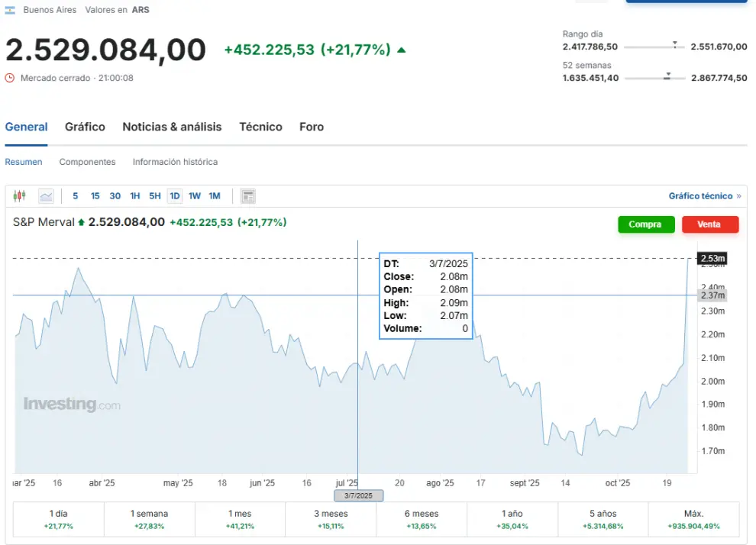Image resolution: width=756 pixels, height=545 pixels.
Task: Click the day low value 2.417.786,50
Action: (590, 47)
